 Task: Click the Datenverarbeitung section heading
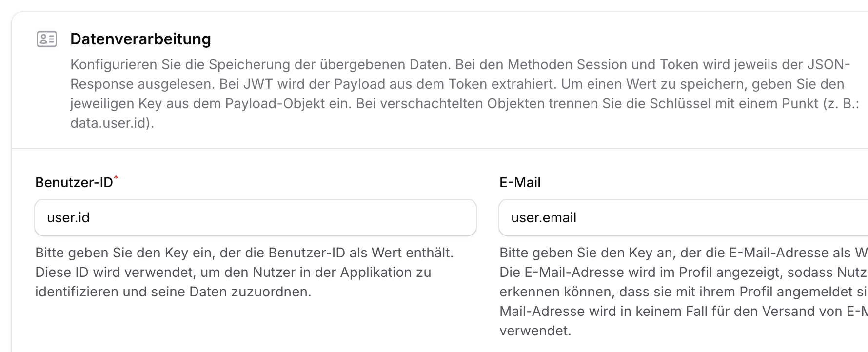click(141, 39)
